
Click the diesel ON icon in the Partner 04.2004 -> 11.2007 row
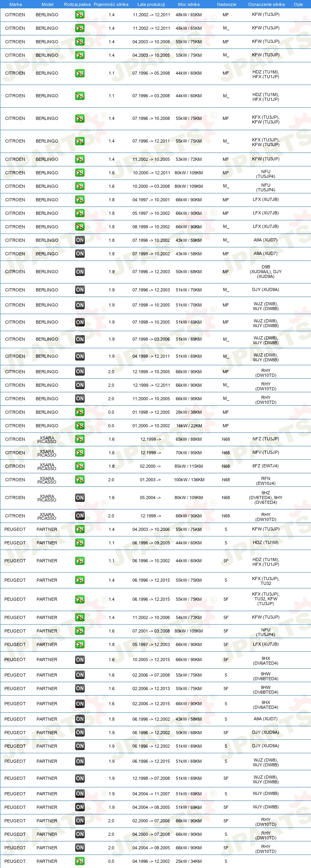[80, 794]
